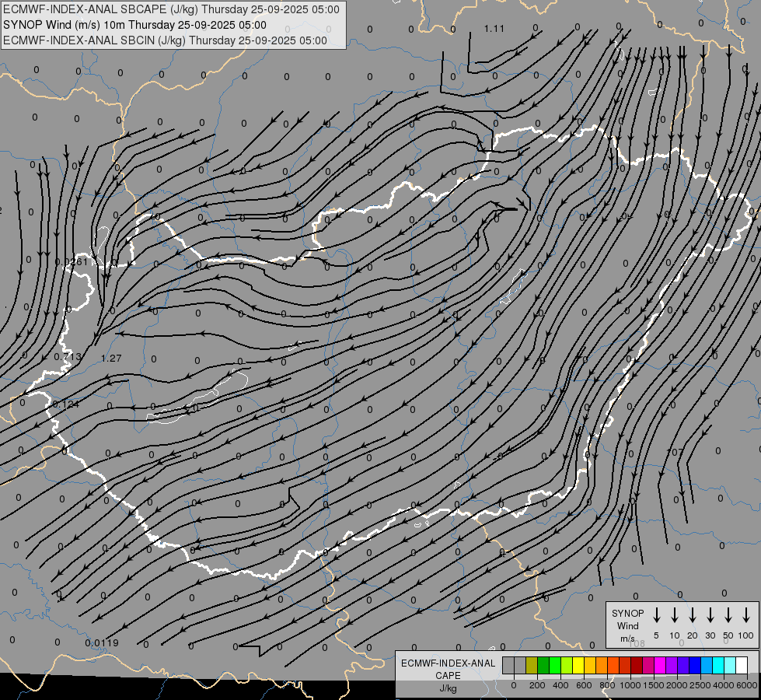Pick the bright cyan CAPE legend swatch
Screen dimensions: 761x700
tap(719, 665)
